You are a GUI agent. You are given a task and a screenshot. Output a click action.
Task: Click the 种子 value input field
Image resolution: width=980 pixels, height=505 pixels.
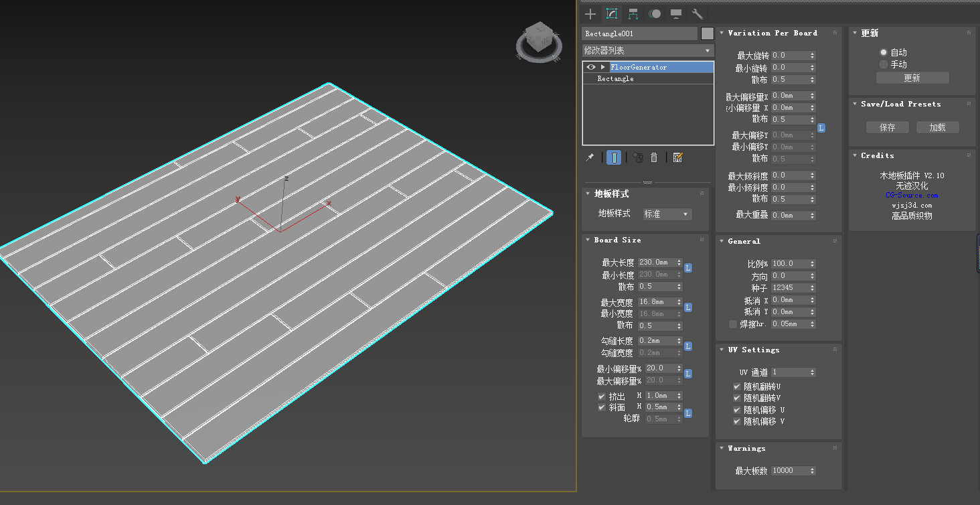[x=789, y=288]
